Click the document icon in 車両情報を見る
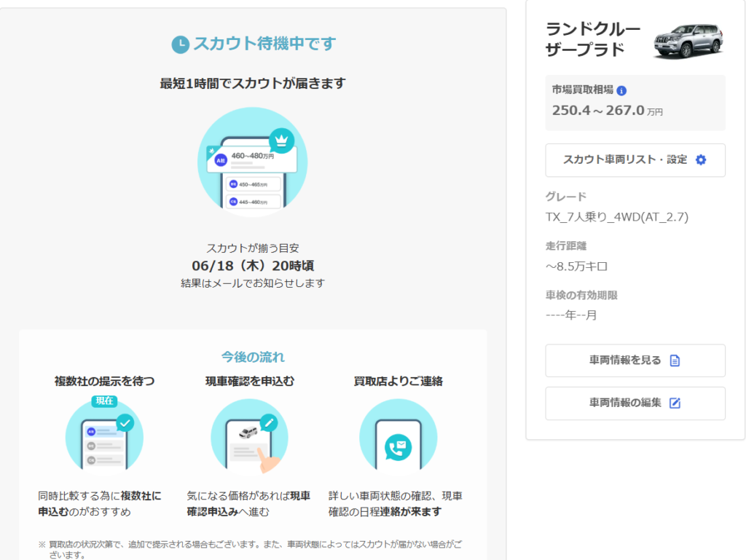The image size is (746, 560). pos(675,360)
